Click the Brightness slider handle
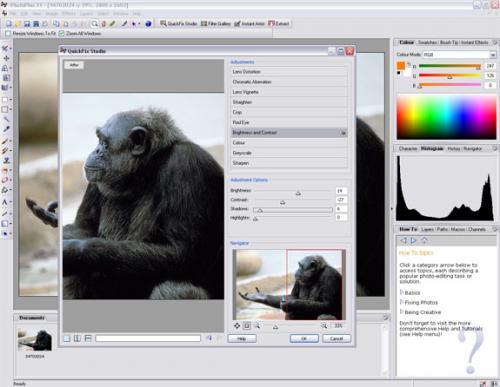 pos(298,193)
